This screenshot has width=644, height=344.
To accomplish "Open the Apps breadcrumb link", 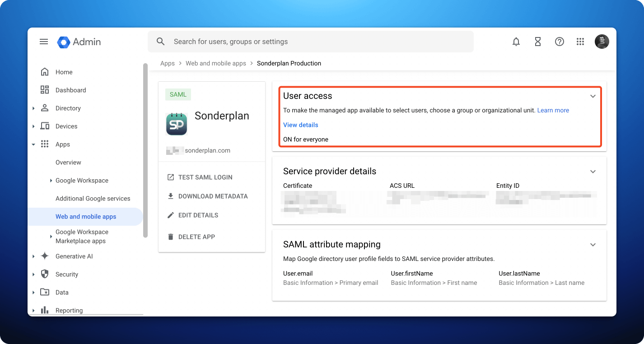I will coord(167,63).
